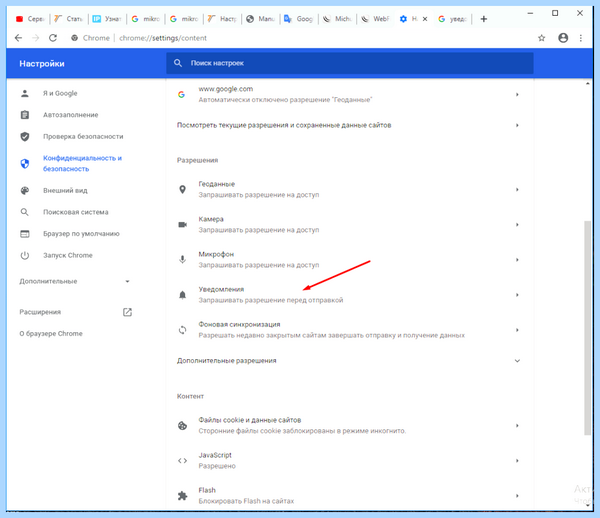Open arrow for Посмотреть текущие разрешения row
This screenshot has height=518, width=600.
pos(517,125)
